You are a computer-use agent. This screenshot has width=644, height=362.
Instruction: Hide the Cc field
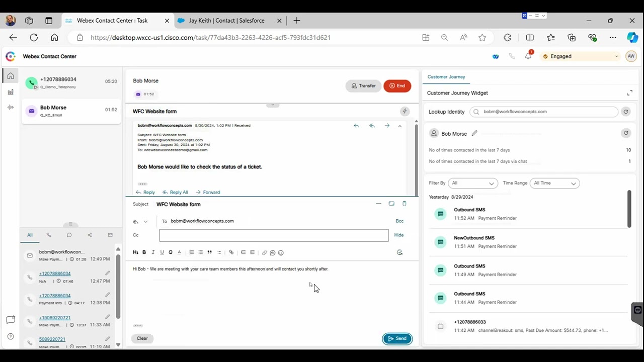[x=399, y=235]
